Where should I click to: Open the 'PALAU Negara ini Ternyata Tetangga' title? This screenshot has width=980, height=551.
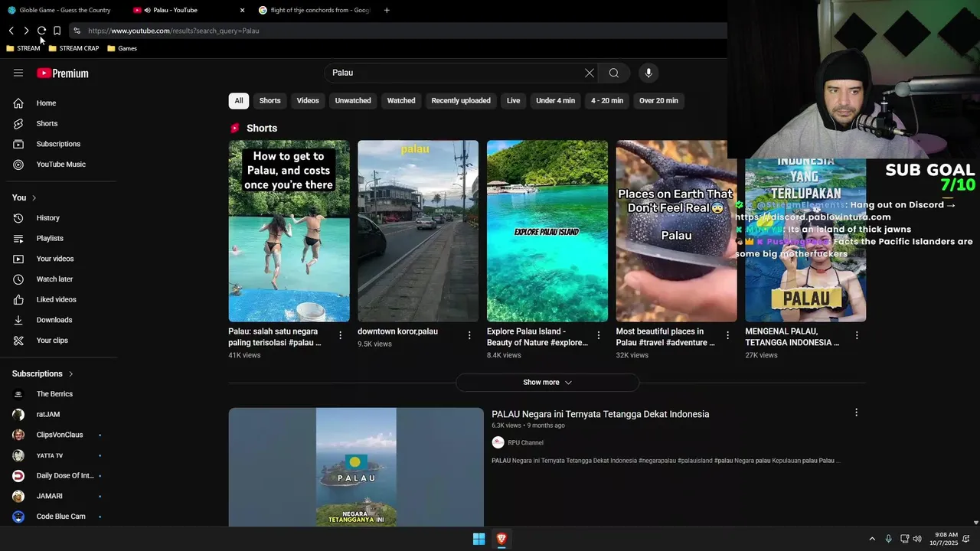(x=600, y=414)
